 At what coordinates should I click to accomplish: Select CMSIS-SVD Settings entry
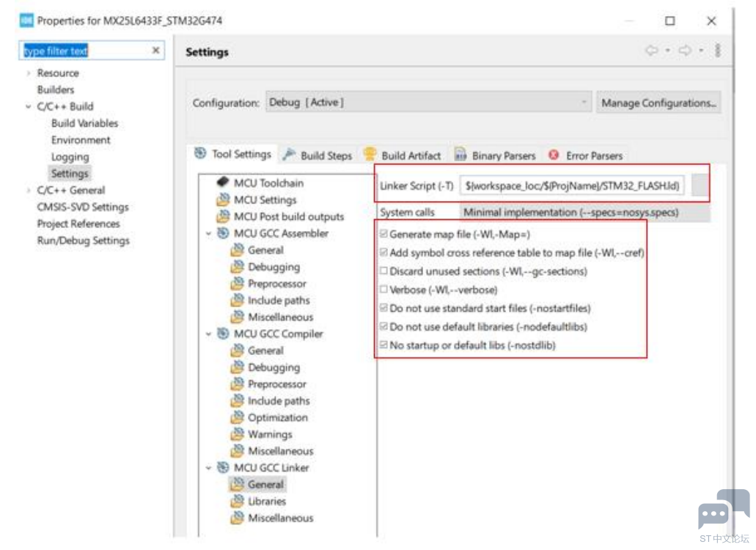(82, 208)
